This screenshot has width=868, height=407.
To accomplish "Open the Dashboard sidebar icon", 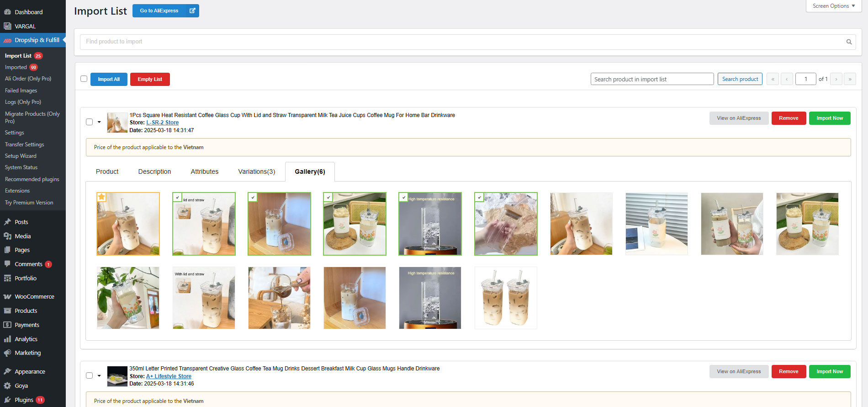I will [x=7, y=12].
